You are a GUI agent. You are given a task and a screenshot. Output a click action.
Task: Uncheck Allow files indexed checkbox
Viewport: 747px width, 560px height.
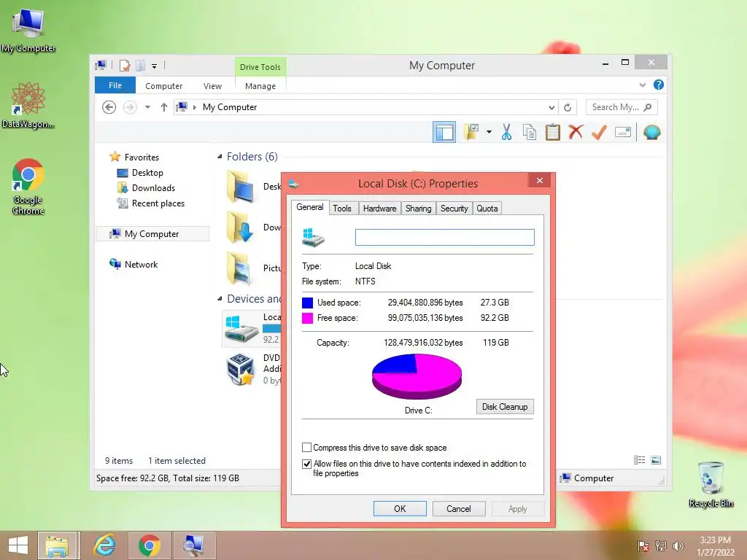point(307,464)
